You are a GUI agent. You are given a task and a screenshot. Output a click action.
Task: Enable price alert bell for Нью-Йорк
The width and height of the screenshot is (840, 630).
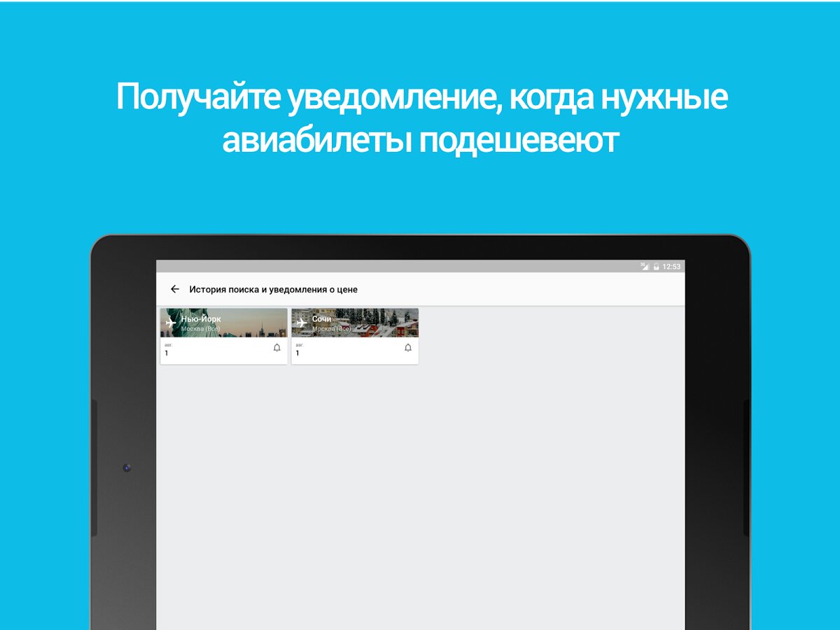coord(276,348)
